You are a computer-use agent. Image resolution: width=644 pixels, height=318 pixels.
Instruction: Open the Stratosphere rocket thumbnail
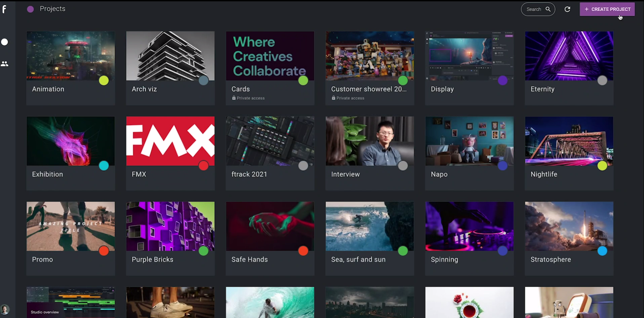[x=569, y=226]
